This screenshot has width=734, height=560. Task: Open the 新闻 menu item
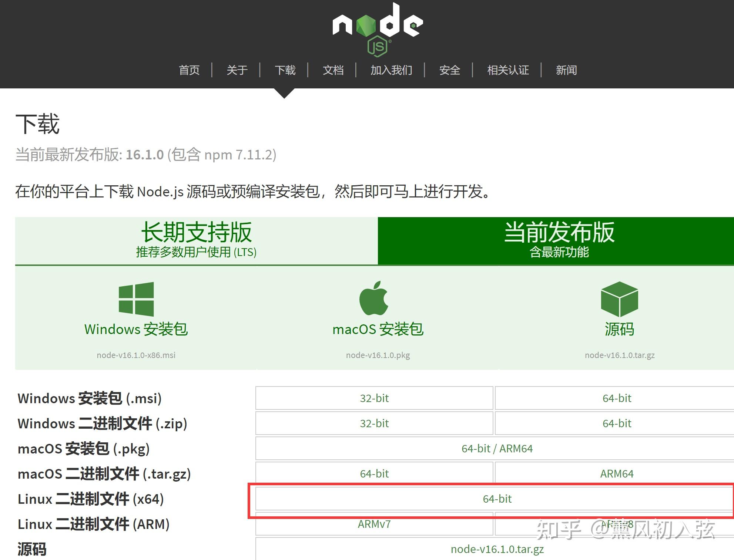(566, 70)
